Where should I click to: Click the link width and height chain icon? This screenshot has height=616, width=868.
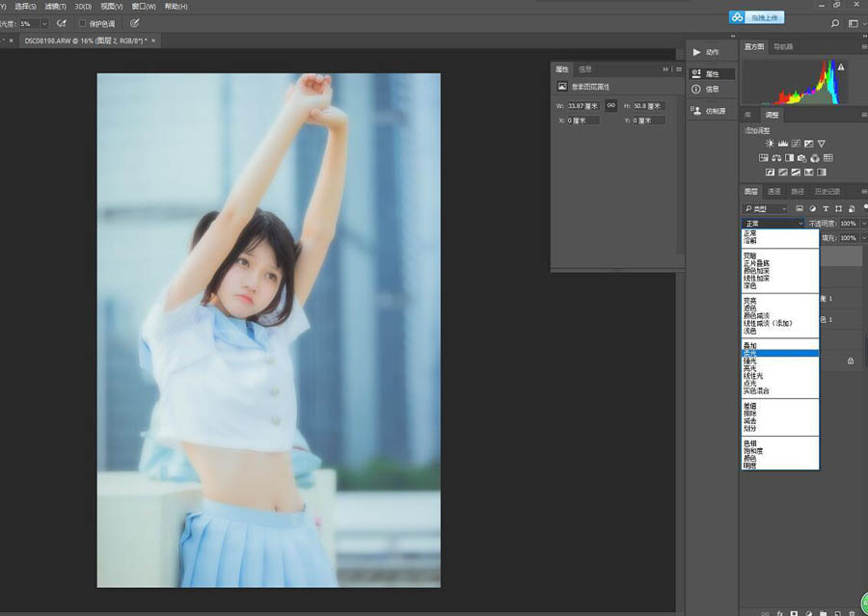point(610,105)
